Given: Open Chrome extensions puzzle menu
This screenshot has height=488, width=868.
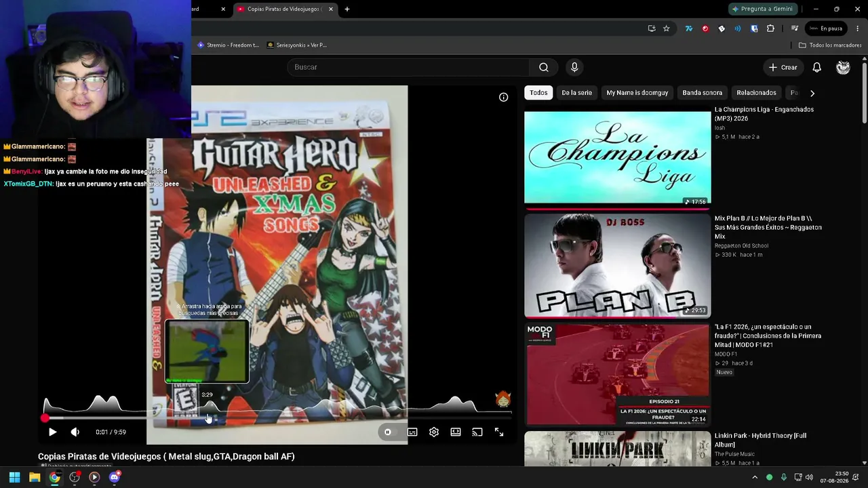Looking at the screenshot, I should point(770,28).
